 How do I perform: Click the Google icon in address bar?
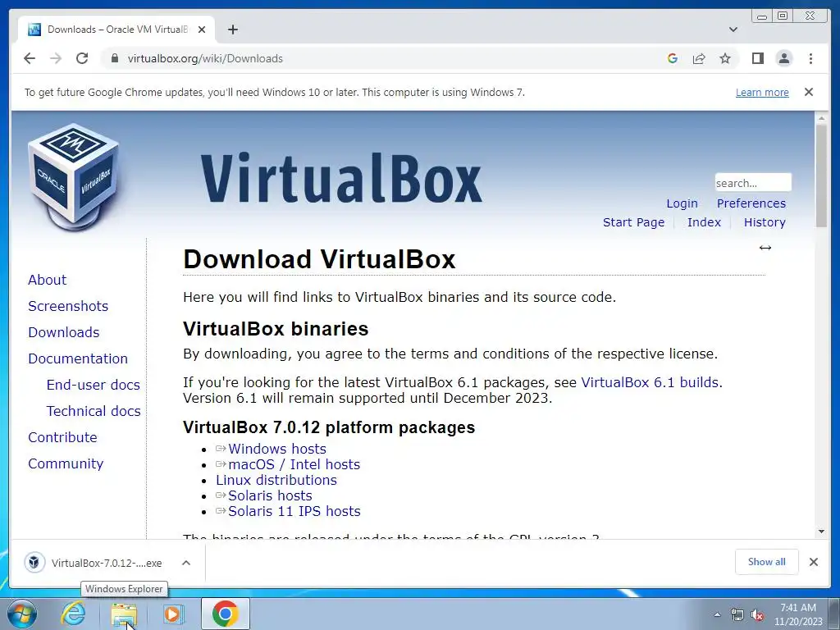(673, 58)
